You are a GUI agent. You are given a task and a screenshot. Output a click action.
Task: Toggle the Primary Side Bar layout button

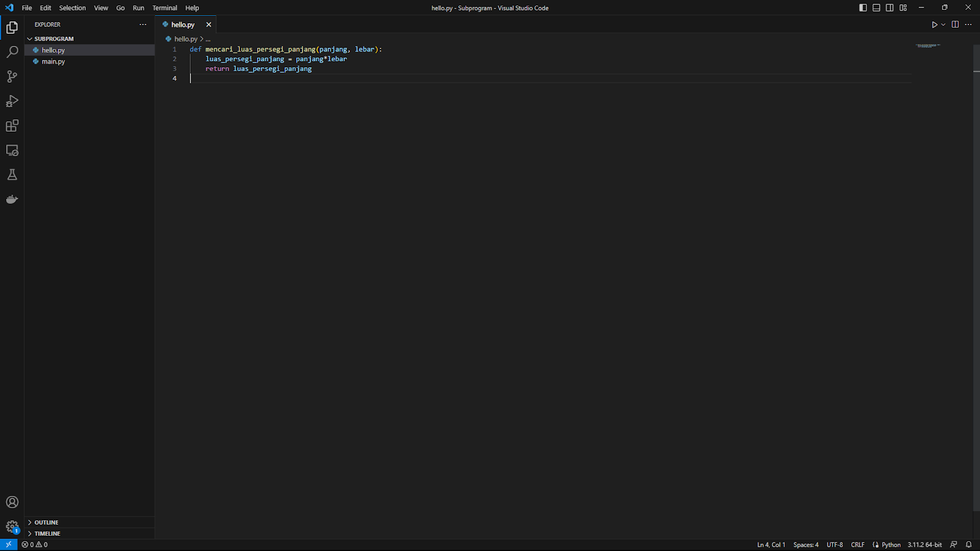pos(863,8)
